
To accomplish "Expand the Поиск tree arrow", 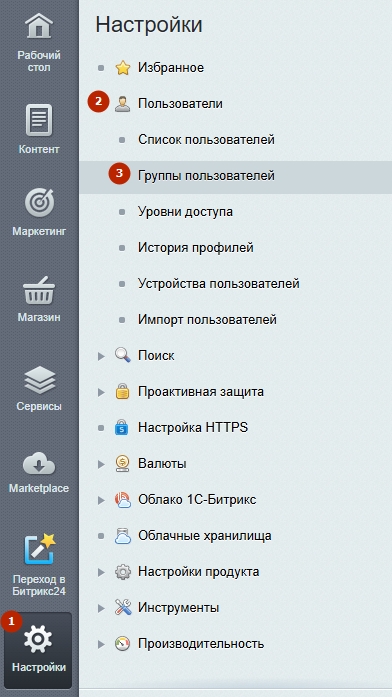I will tap(101, 356).
